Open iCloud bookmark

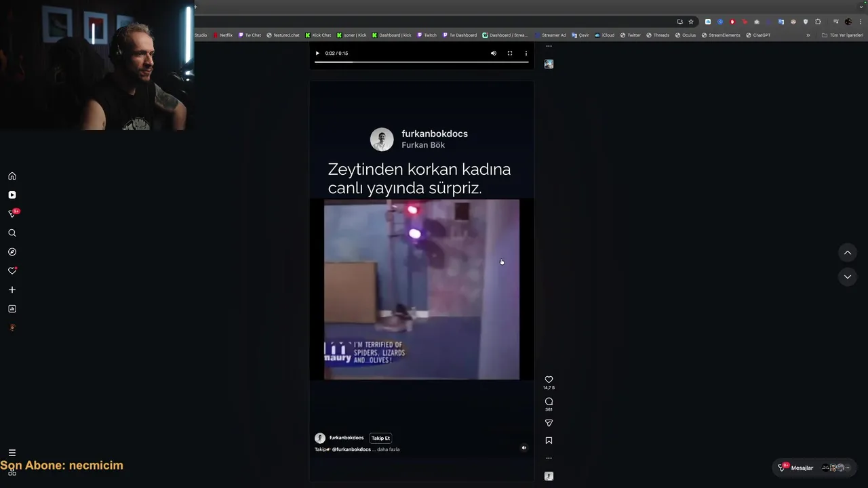point(605,35)
